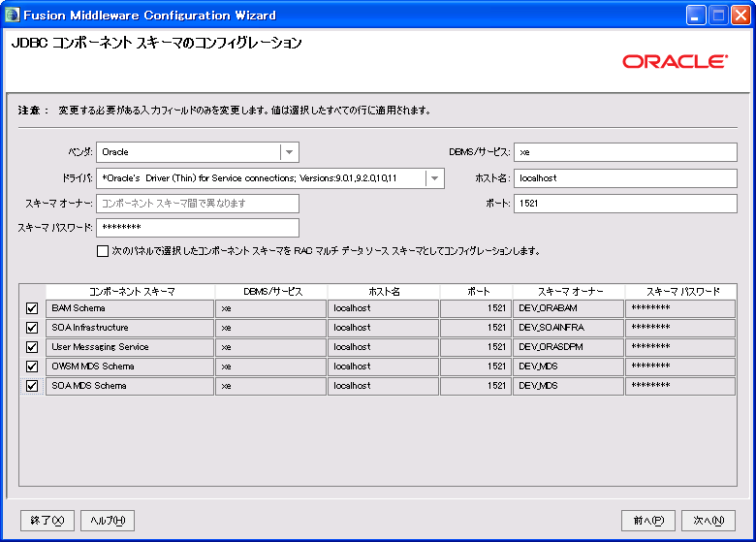Click localhost cell in OWSM MDS Schema row
756x542 pixels.
[383, 367]
